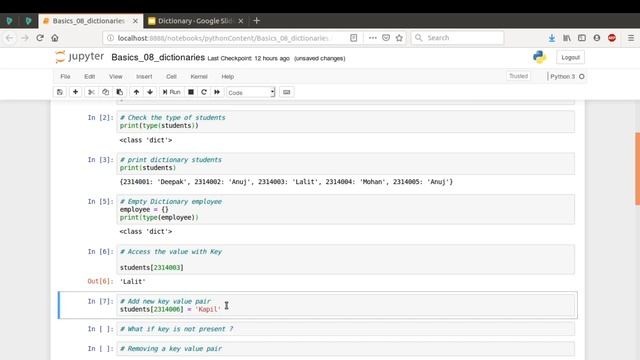Close the Dictionary Google Slides tab

(240, 21)
